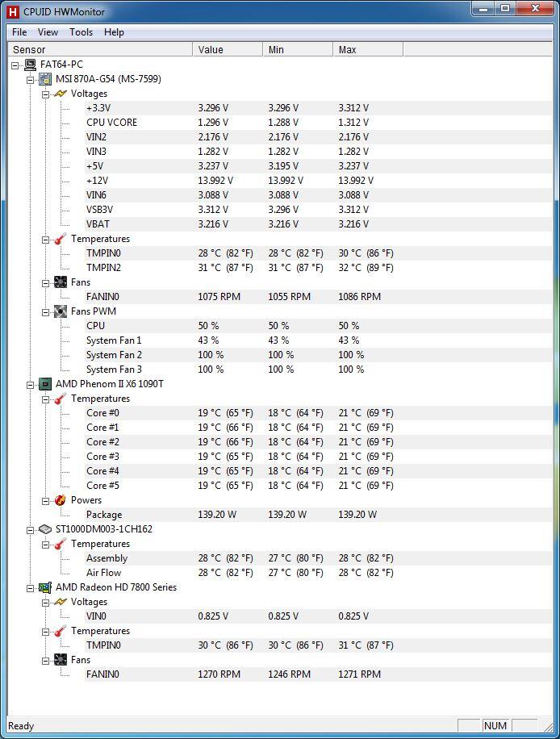Select the CPU VCORE voltage row
Screen dimensions: 560x739
coord(318,123)
